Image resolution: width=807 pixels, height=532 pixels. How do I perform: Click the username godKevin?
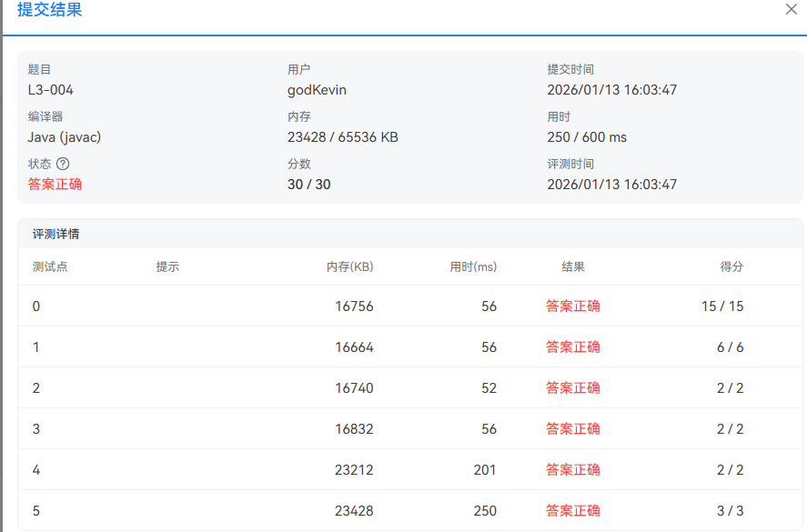pyautogui.click(x=317, y=90)
